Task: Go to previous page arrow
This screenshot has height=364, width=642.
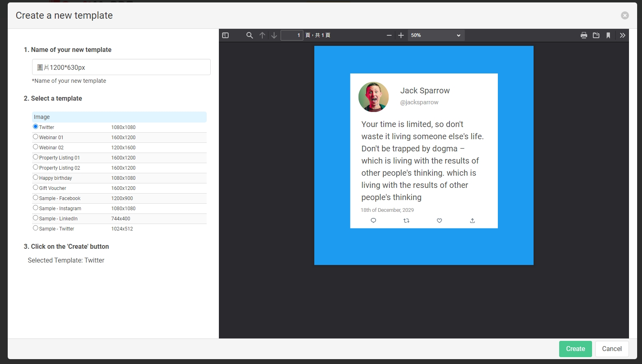Action: pos(262,35)
